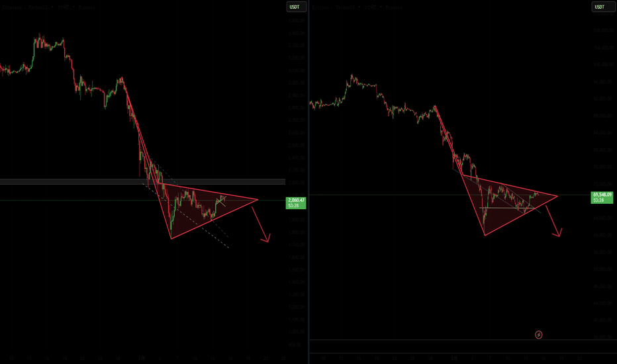
Task: Click the Bitcoin / TetherUS symbol title
Action: [334, 7]
